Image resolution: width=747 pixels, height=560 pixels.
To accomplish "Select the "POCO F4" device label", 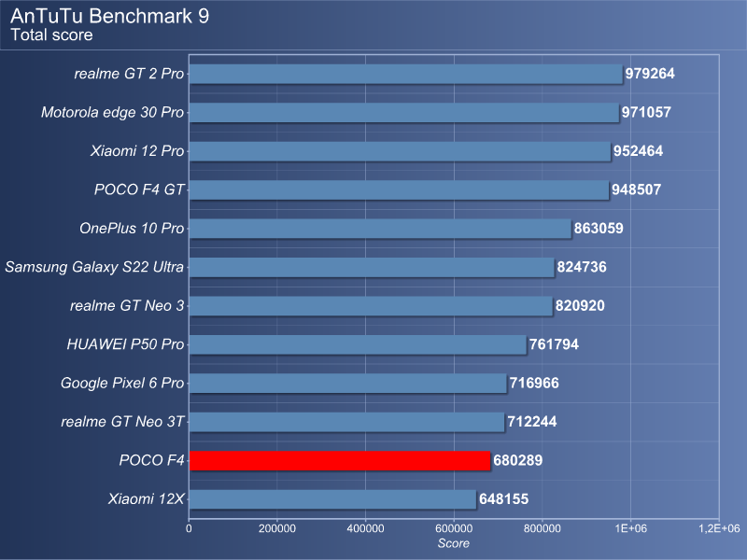I will click(151, 460).
